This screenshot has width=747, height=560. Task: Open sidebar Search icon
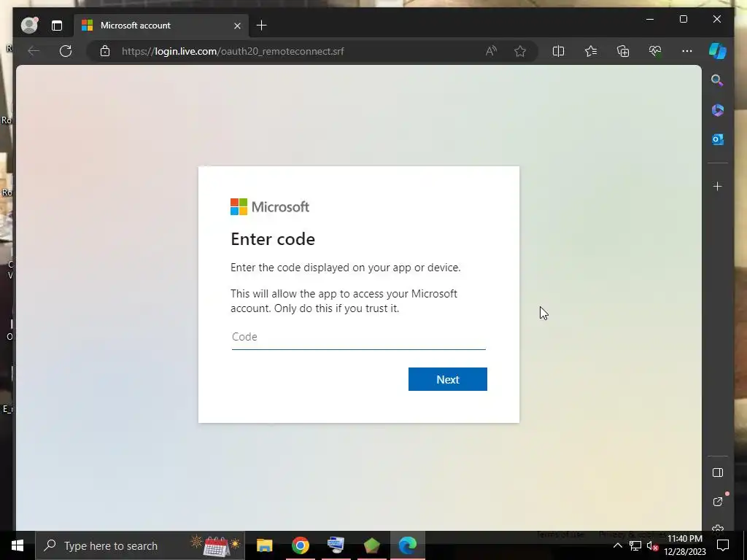pos(718,80)
